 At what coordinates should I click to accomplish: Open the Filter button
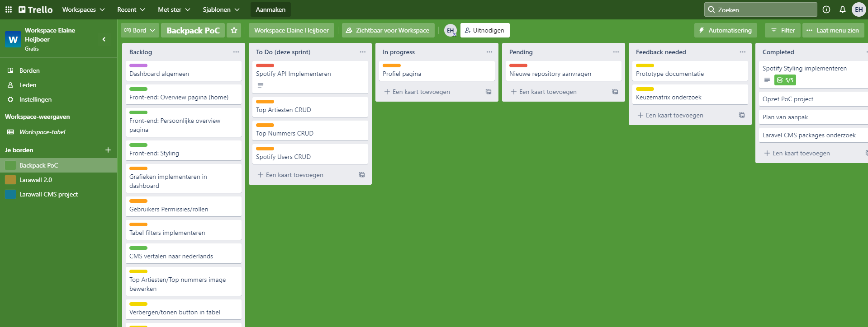point(783,30)
